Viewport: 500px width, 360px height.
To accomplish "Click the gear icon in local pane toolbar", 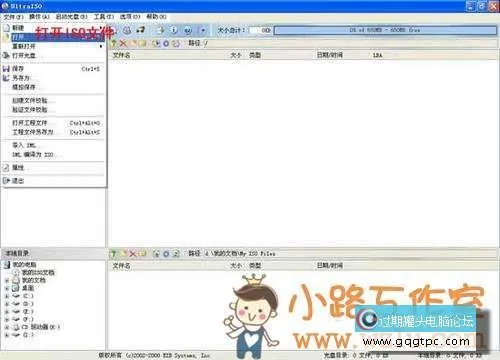I will tap(166, 254).
